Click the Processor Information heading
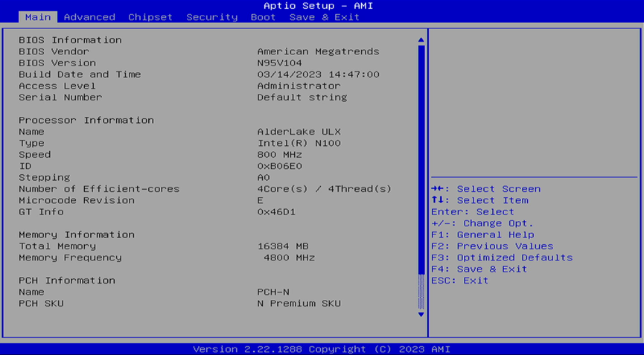Screen dimensions: 644x355 [86, 121]
